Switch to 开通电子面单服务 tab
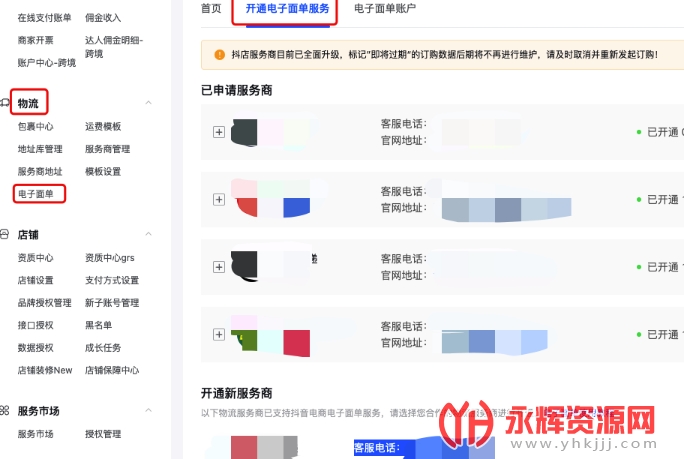This screenshot has width=684, height=459. [287, 8]
